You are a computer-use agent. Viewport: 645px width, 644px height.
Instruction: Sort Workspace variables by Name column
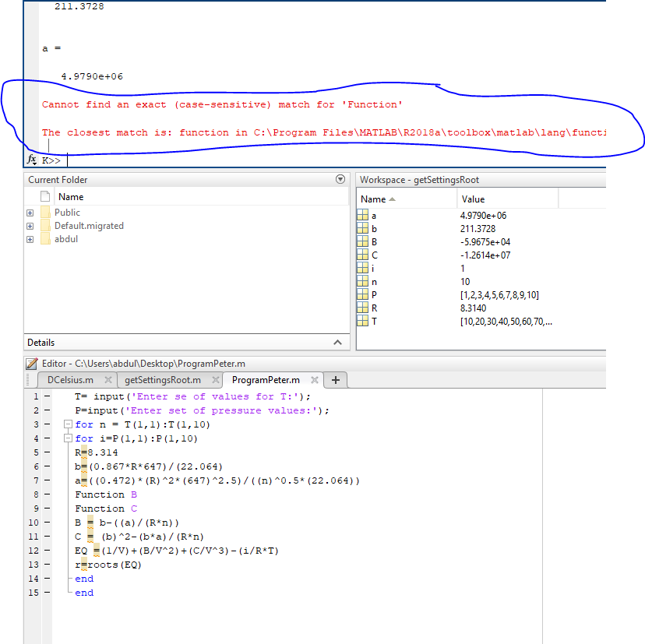coord(372,198)
